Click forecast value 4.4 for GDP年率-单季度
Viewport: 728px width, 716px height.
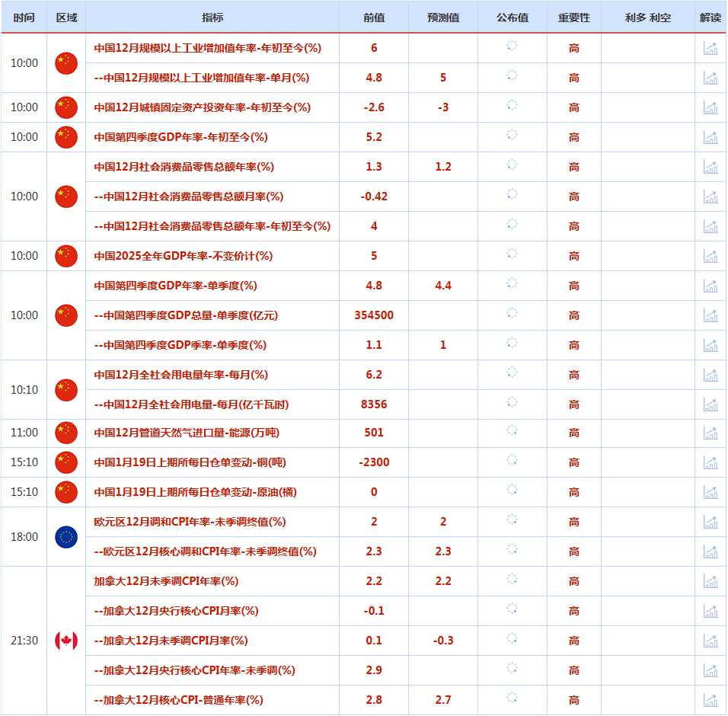[x=443, y=286]
